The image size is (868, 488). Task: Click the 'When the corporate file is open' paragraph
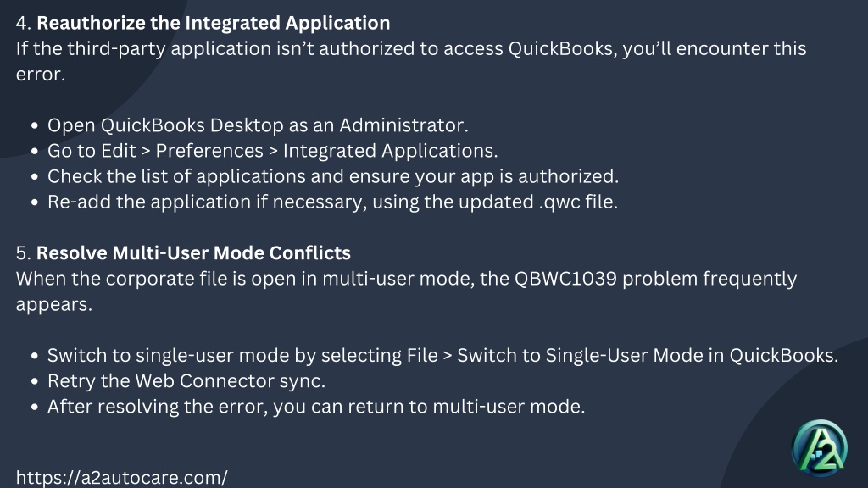(x=406, y=291)
